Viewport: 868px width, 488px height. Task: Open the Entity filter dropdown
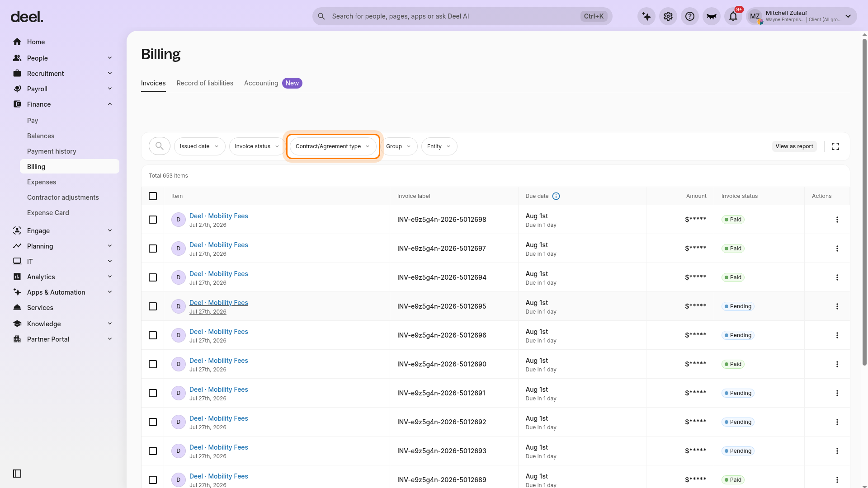[x=439, y=146]
